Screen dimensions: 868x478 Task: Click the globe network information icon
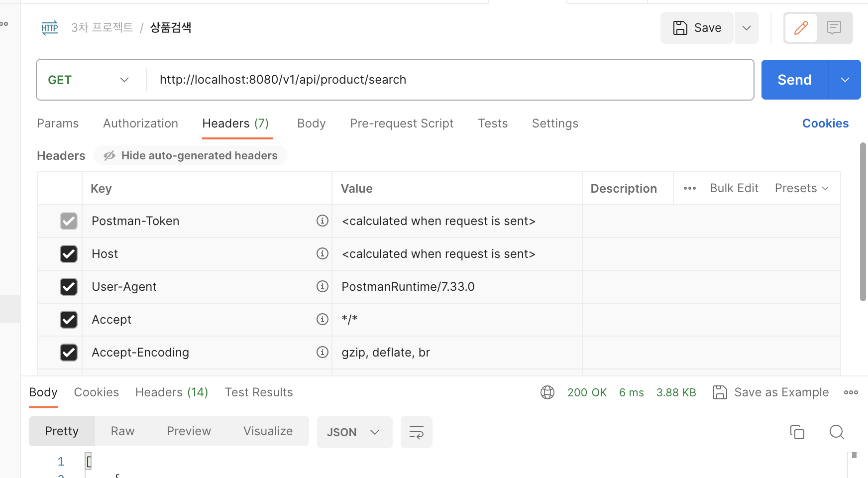point(547,392)
